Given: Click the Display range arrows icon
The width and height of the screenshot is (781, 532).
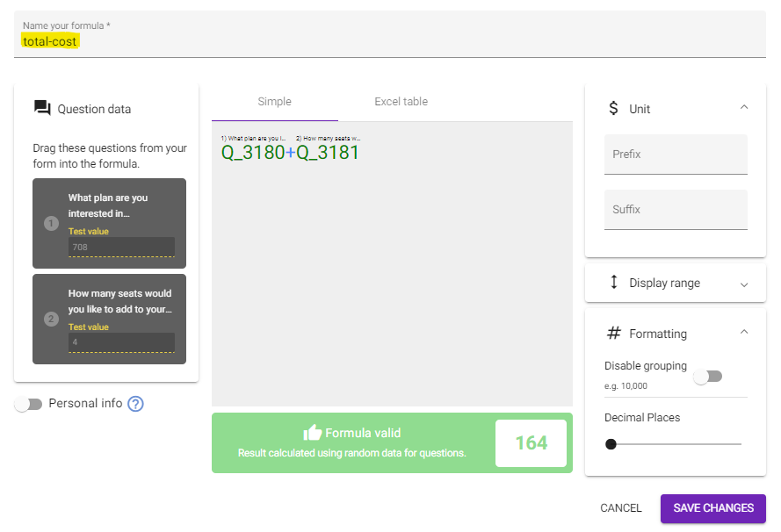Looking at the screenshot, I should point(614,282).
